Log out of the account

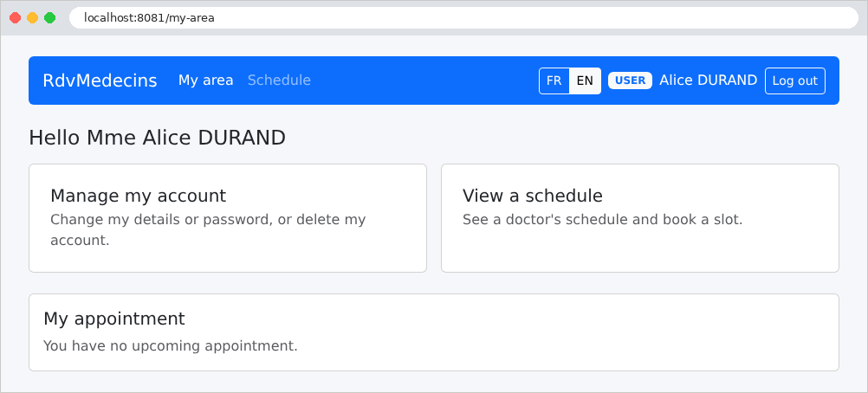click(x=795, y=81)
